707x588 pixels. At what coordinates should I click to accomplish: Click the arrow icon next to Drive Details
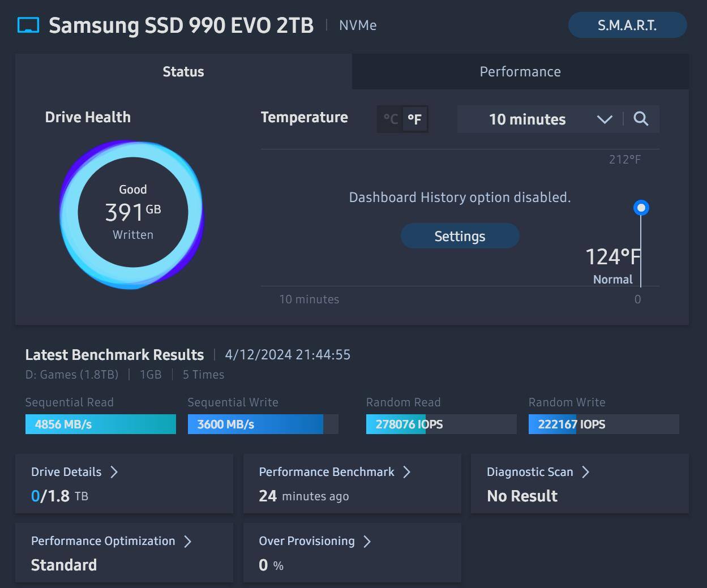(x=114, y=472)
